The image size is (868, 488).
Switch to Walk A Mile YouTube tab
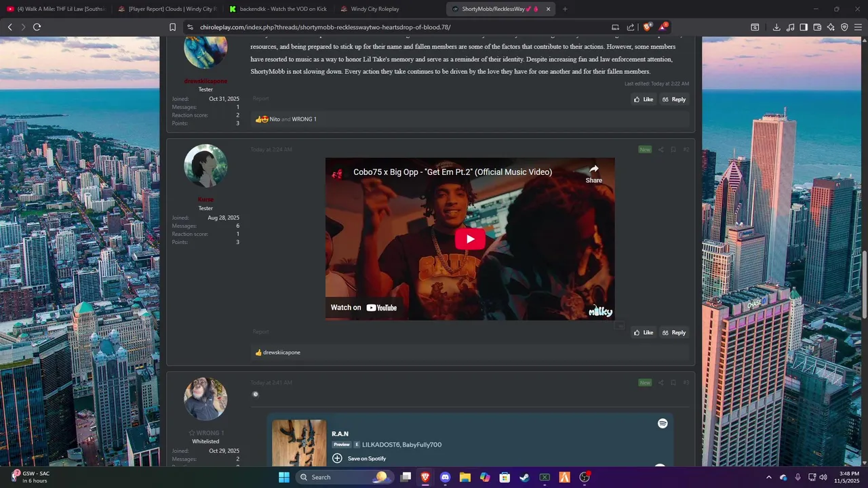56,9
